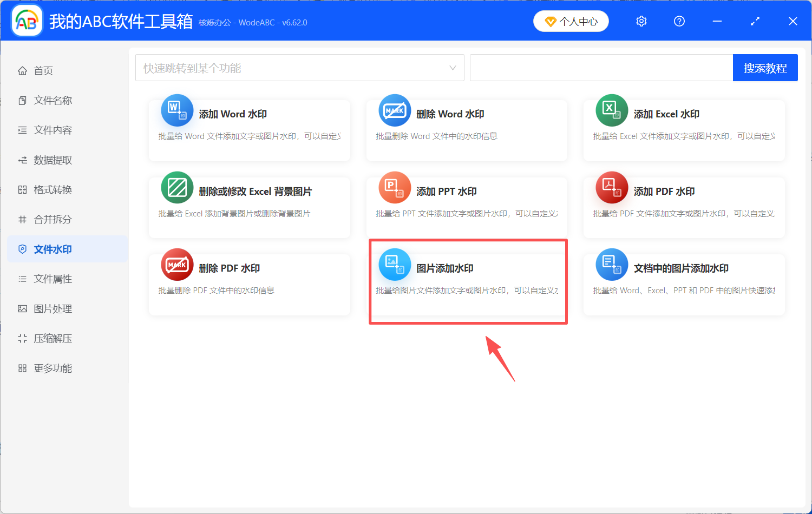Select the 删除 Word 水印 feature icon
Image resolution: width=812 pixels, height=514 pixels.
(395, 110)
